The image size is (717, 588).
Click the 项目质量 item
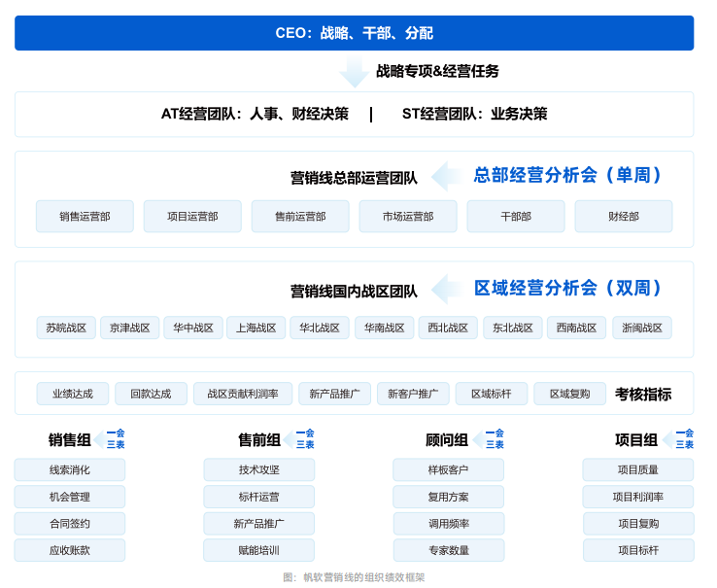[638, 470]
